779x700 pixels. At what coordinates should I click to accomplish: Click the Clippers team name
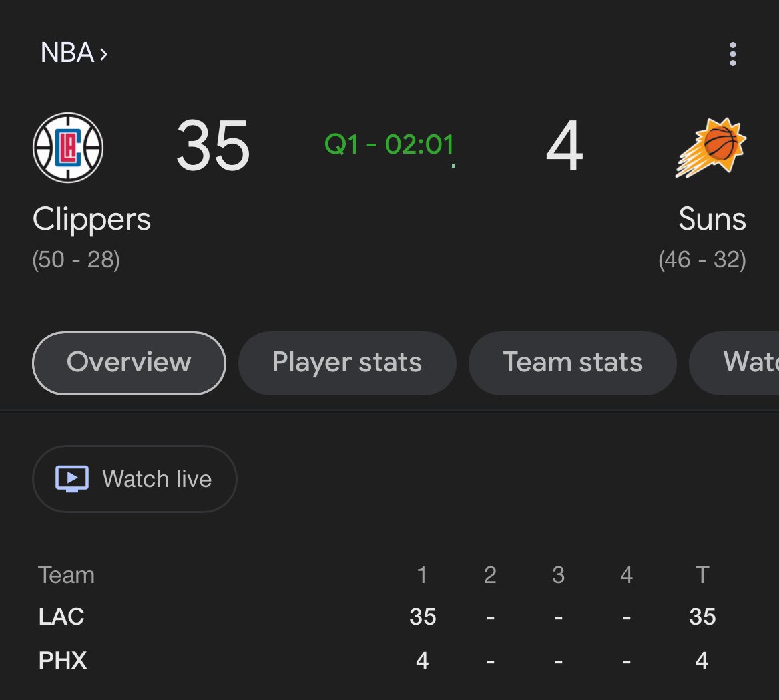click(x=92, y=219)
